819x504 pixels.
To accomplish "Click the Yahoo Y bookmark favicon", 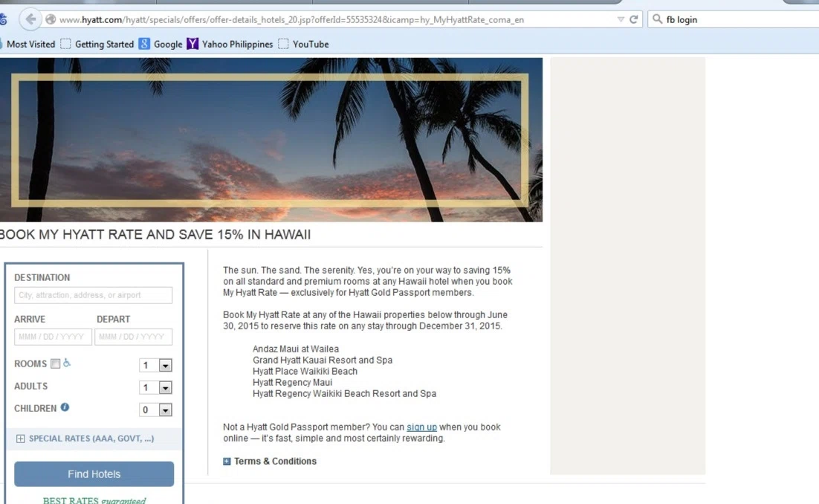I will point(192,44).
